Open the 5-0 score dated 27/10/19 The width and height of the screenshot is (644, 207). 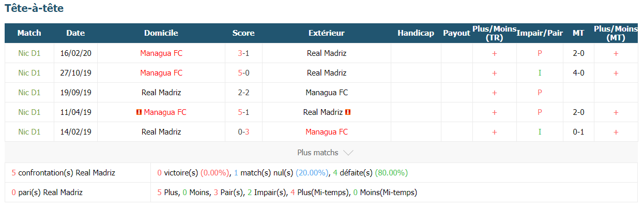click(x=243, y=73)
